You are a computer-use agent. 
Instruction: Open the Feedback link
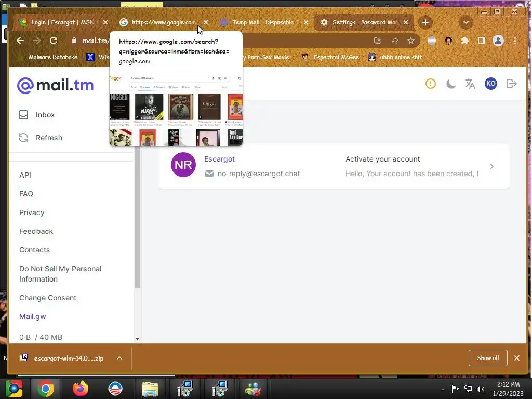click(x=36, y=231)
